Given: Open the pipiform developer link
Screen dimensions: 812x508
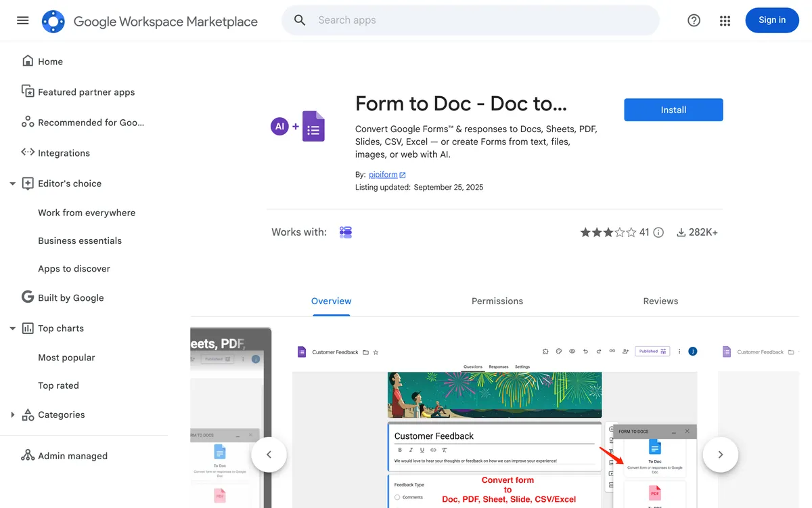Looking at the screenshot, I should pos(383,175).
